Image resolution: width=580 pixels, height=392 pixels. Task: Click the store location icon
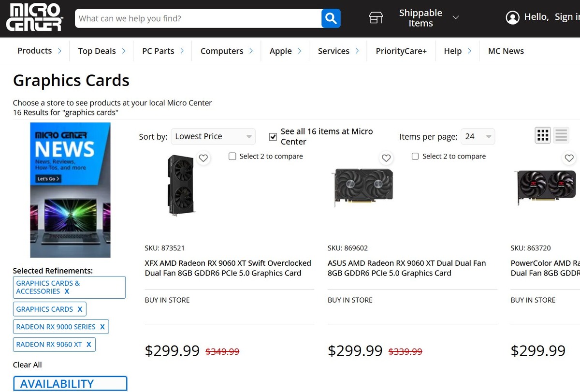pyautogui.click(x=376, y=18)
